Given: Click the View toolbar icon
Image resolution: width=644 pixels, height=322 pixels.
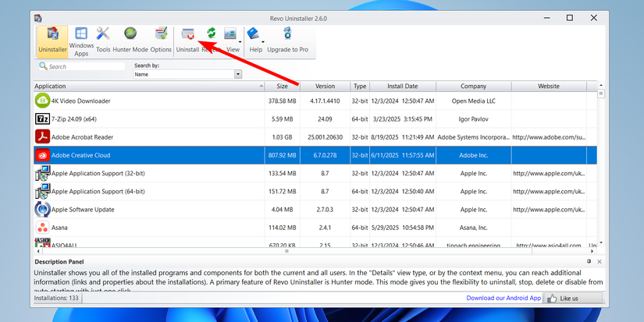Looking at the screenshot, I should point(230,34).
